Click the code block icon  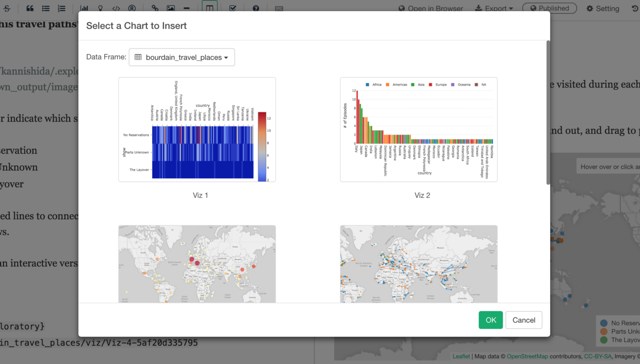coord(116,8)
